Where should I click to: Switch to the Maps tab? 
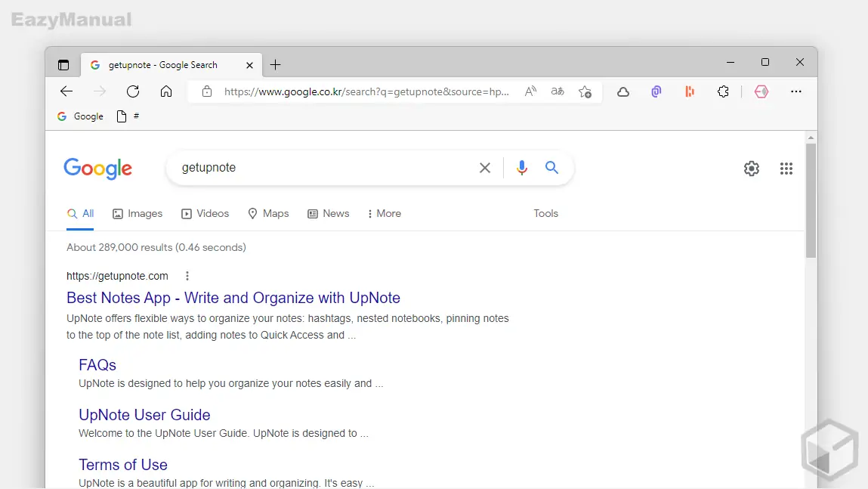click(268, 214)
